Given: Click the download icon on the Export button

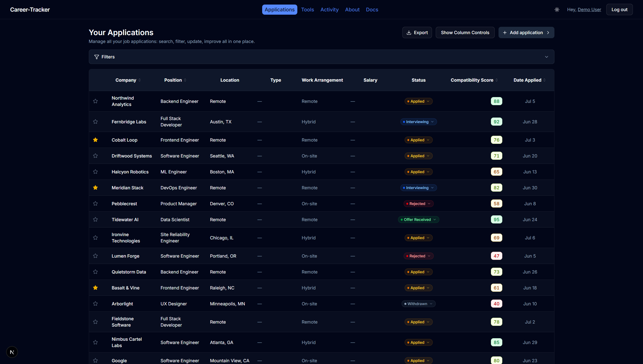Looking at the screenshot, I should (x=409, y=33).
